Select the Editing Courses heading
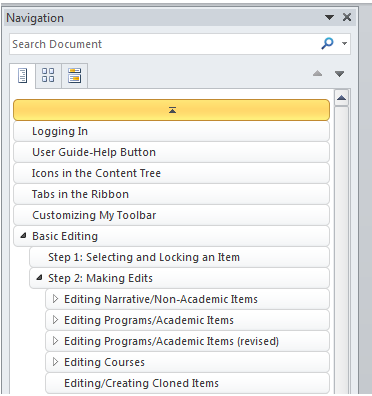 tap(187, 362)
